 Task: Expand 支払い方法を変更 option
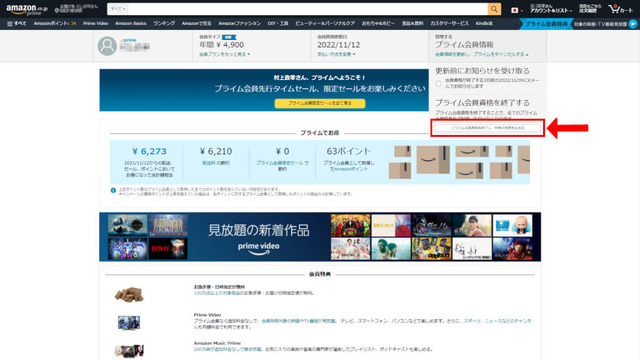coord(336,54)
